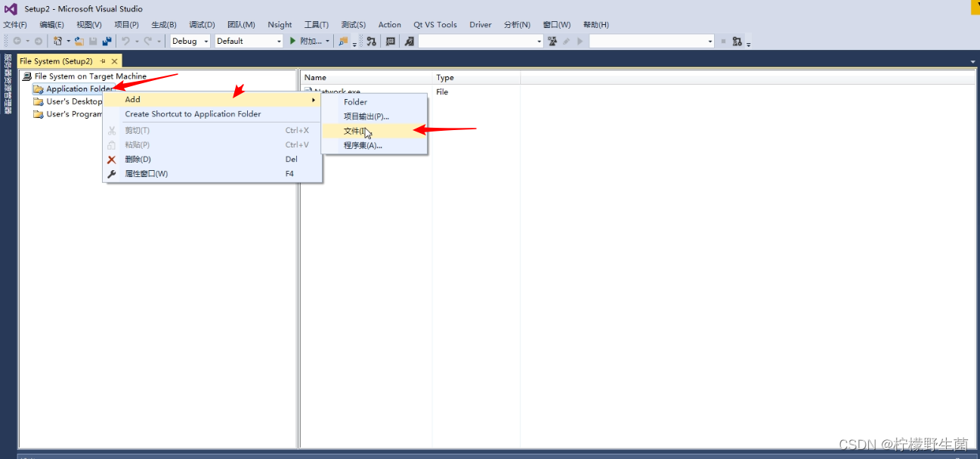This screenshot has width=980, height=459.
Task: Open the Window (窗口) menu
Action: pyautogui.click(x=557, y=24)
